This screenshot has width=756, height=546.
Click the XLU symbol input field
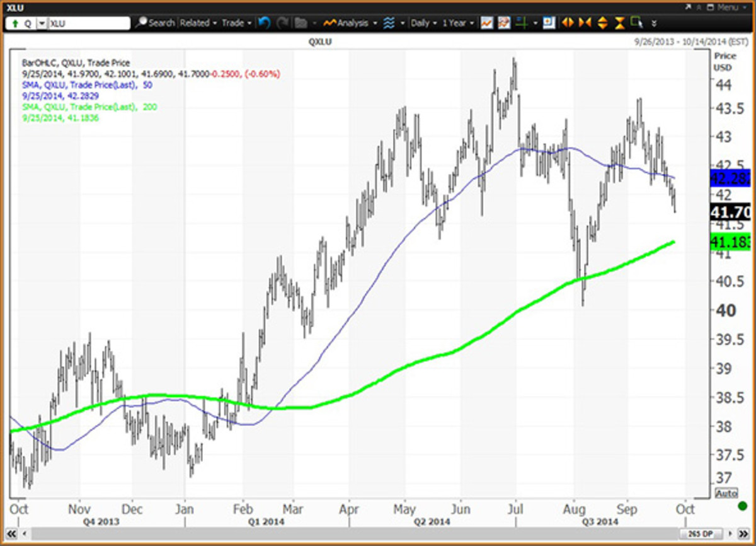88,23
